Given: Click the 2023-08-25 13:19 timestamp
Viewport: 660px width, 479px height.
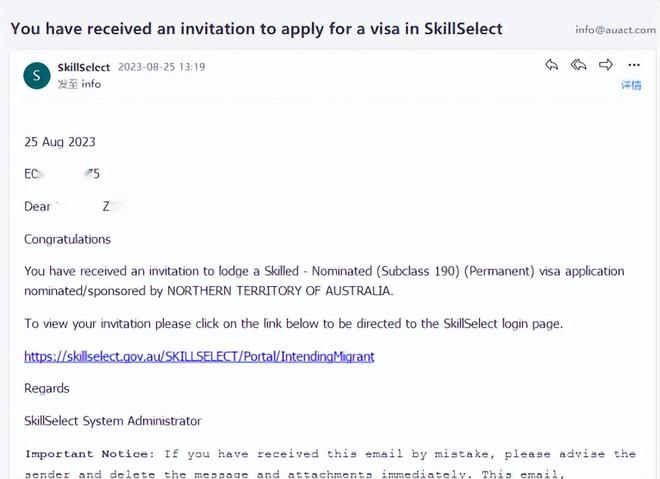Looking at the screenshot, I should (x=161, y=67).
